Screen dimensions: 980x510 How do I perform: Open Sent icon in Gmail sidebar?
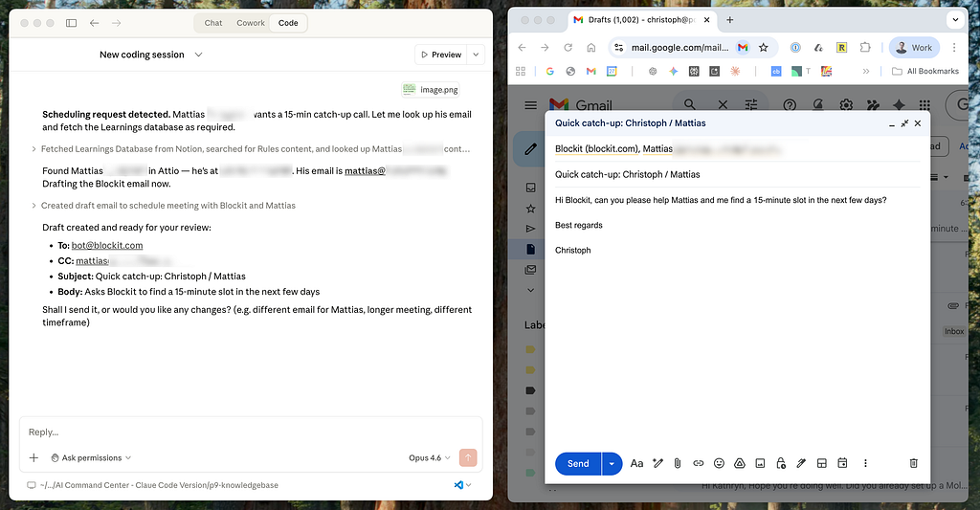530,229
